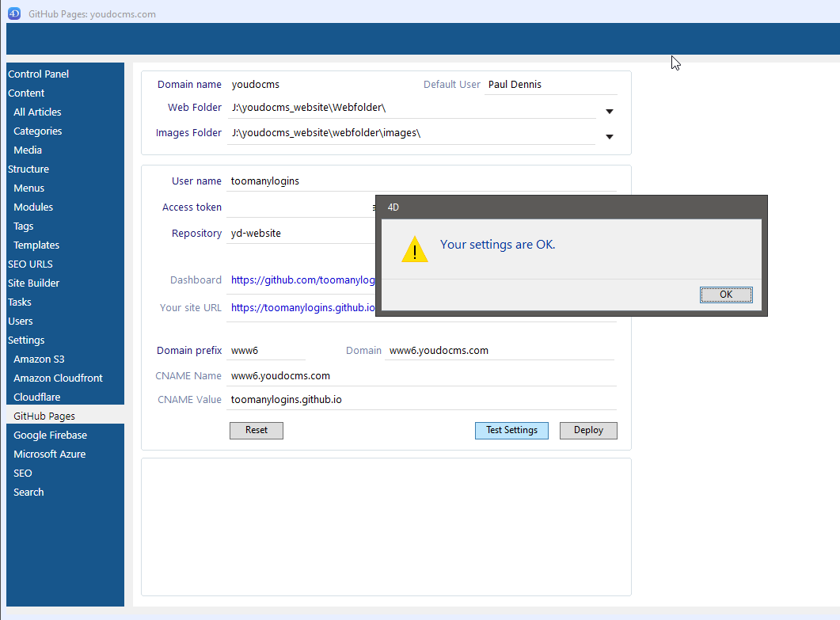
Task: Go to Amazon S3 settings
Action: 39,359
